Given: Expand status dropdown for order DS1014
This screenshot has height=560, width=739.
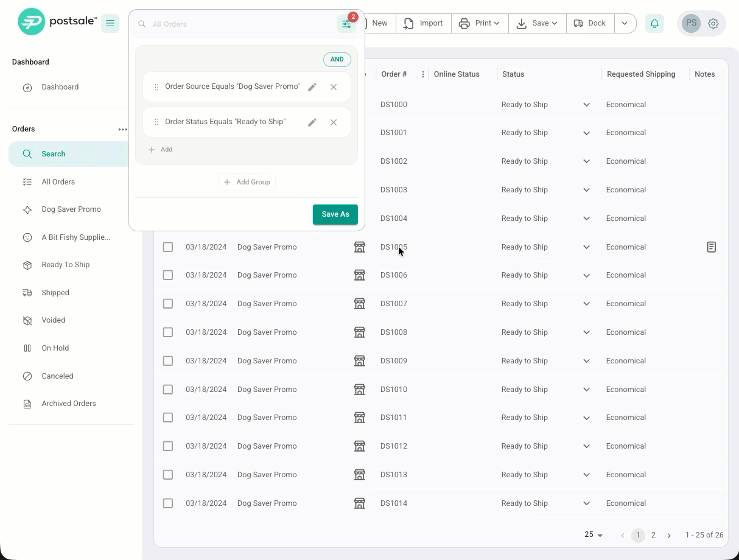Looking at the screenshot, I should [x=587, y=503].
